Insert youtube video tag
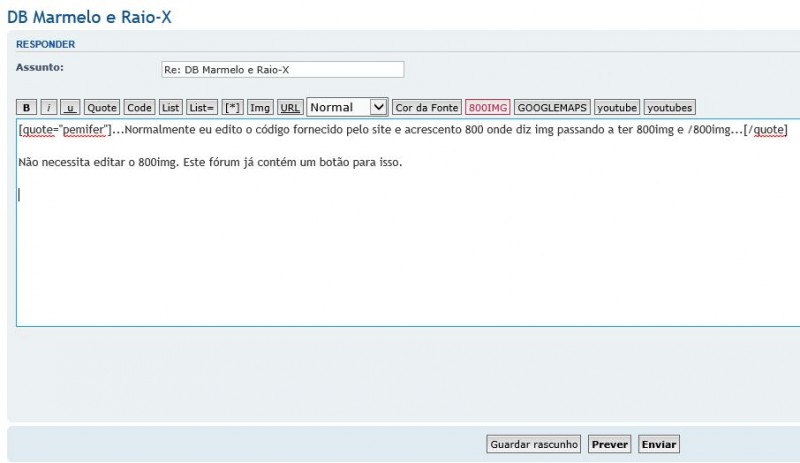Screen dimensions: 800x463 click(x=617, y=108)
